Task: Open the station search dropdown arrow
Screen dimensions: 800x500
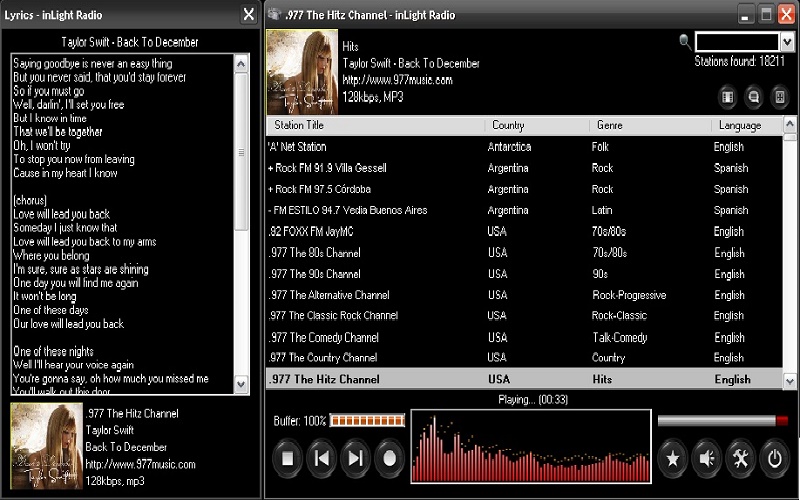Action: 787,42
